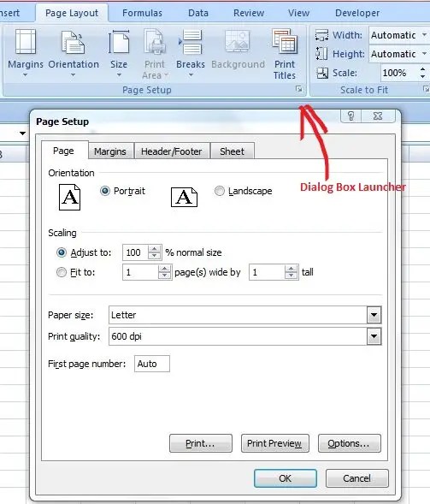The width and height of the screenshot is (430, 504).
Task: Open the ribbon Width Automatic dropdown
Action: click(x=424, y=35)
